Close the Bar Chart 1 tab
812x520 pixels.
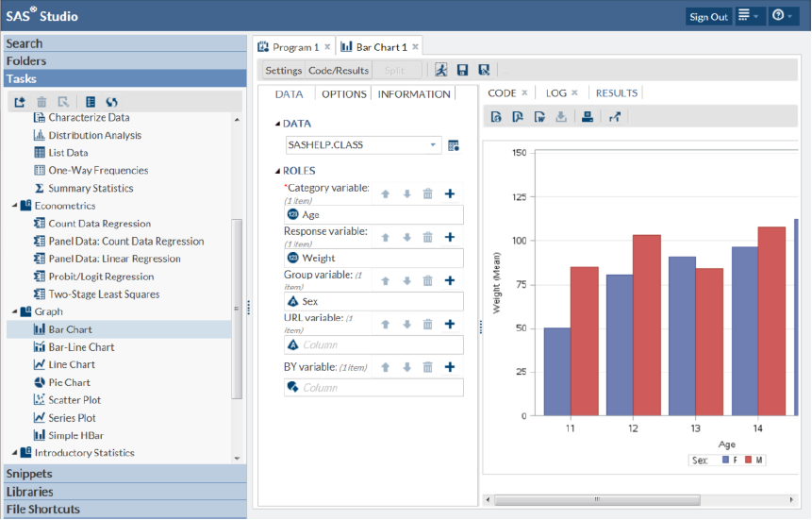click(x=415, y=46)
